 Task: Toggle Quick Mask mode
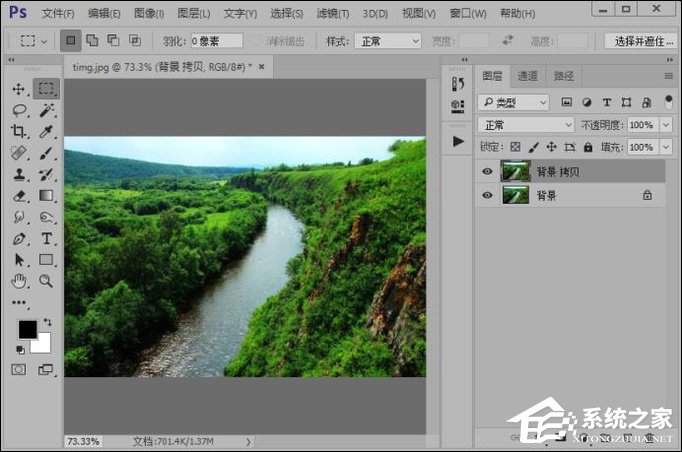pos(18,370)
